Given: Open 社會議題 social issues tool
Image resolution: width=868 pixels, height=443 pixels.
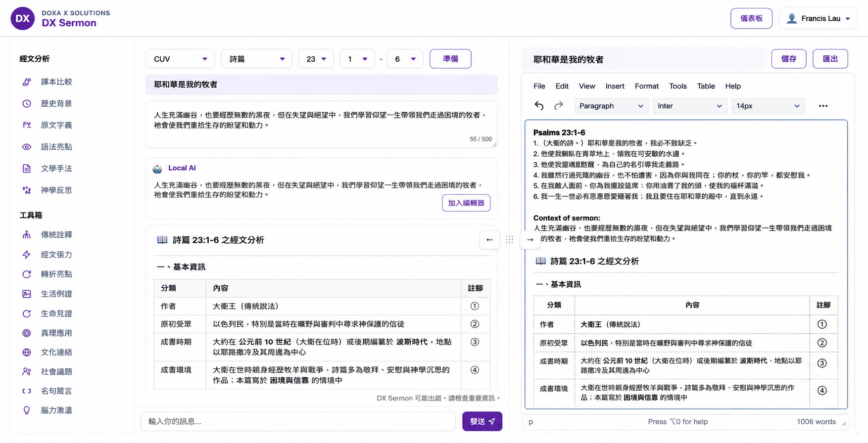Looking at the screenshot, I should pyautogui.click(x=47, y=372).
